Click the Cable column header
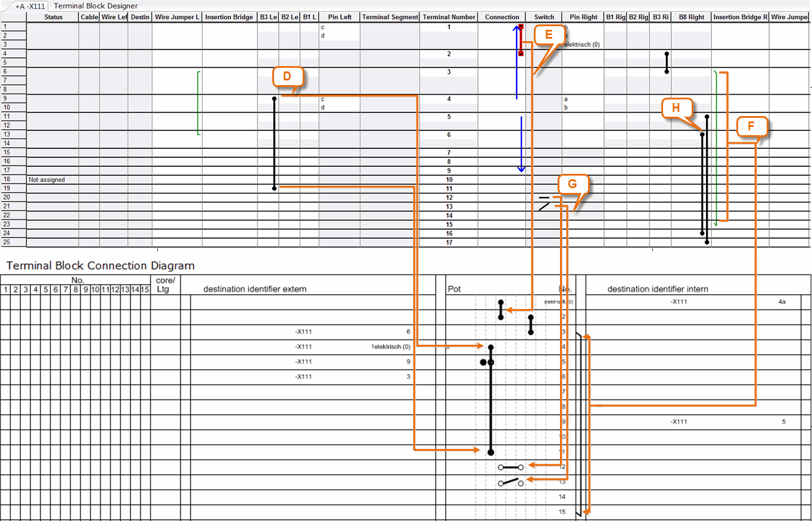 pos(89,17)
